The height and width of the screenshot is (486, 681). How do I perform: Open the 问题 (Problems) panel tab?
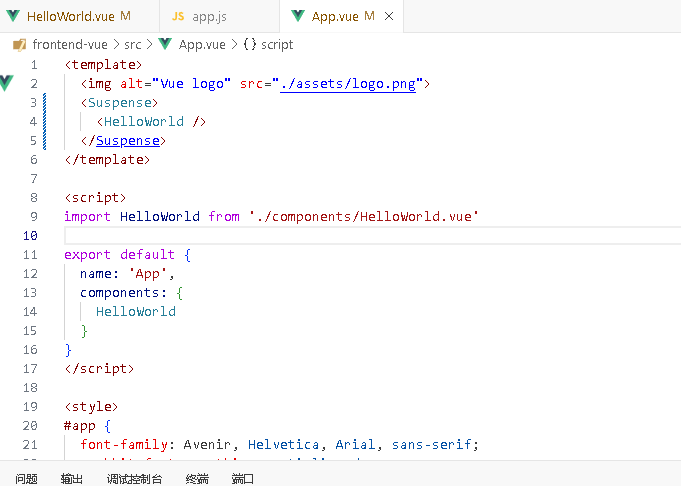(26, 479)
